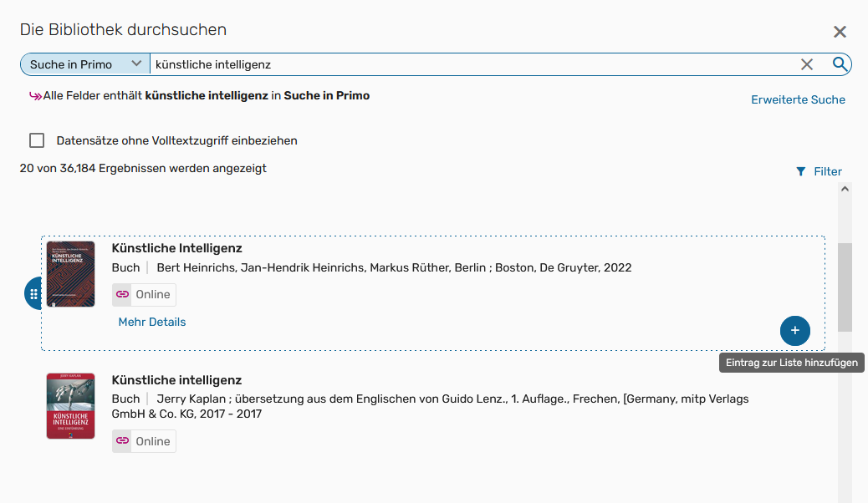Toggle the Online chip for Kaplan's book
Viewport: 868px width, 503px height.
(x=143, y=440)
